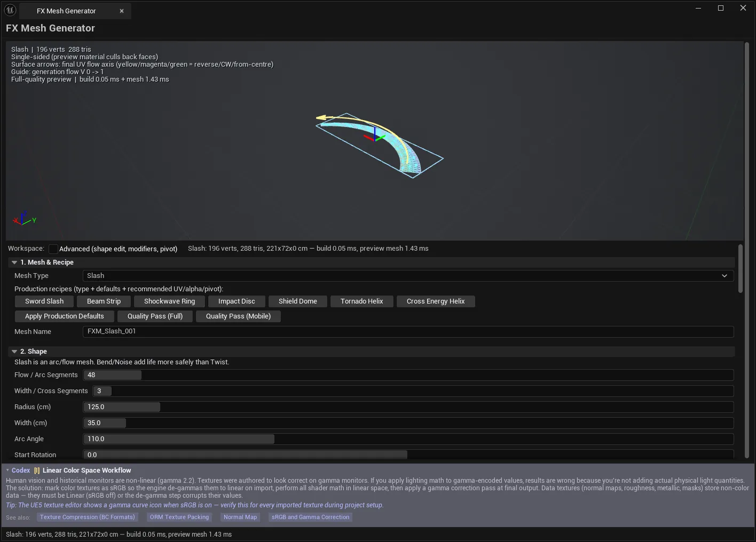Click the Radius (cm) slider field

(408, 407)
